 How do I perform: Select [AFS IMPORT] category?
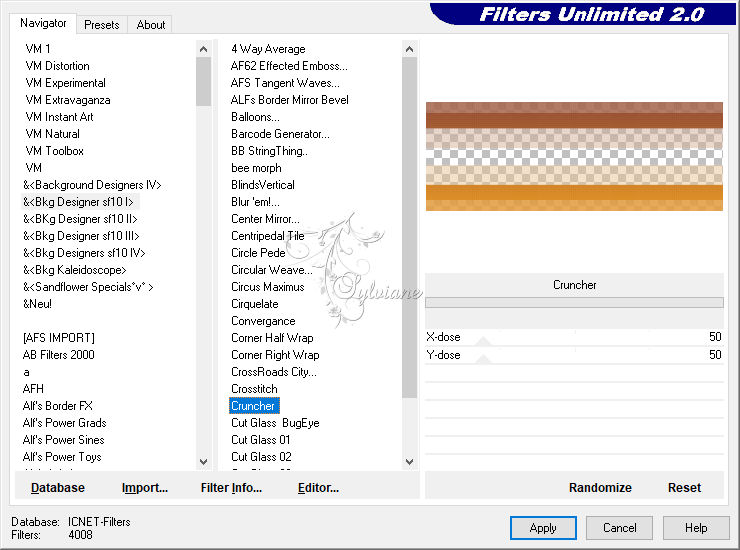[59, 338]
